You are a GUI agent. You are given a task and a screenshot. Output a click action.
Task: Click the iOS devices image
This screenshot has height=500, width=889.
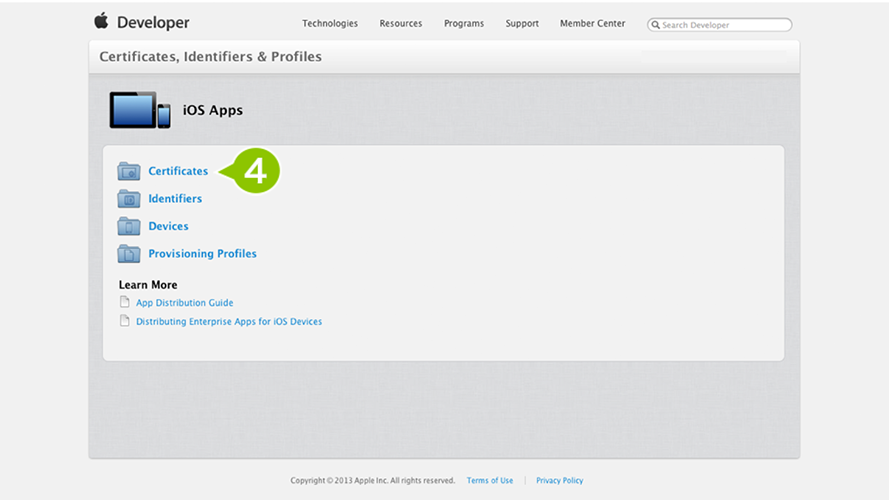(140, 110)
